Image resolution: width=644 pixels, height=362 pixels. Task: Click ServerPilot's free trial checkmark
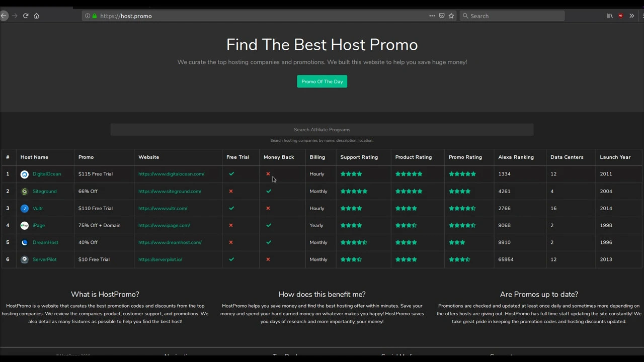[231, 259]
